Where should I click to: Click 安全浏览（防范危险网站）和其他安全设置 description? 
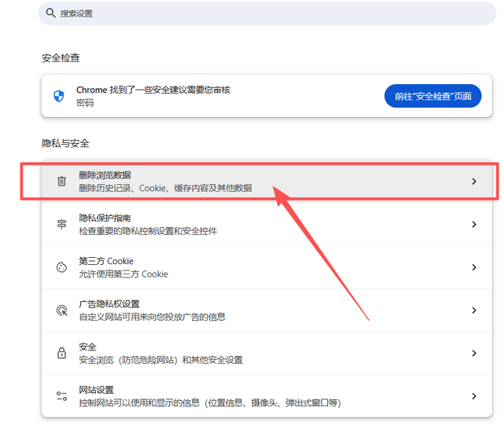point(160,360)
